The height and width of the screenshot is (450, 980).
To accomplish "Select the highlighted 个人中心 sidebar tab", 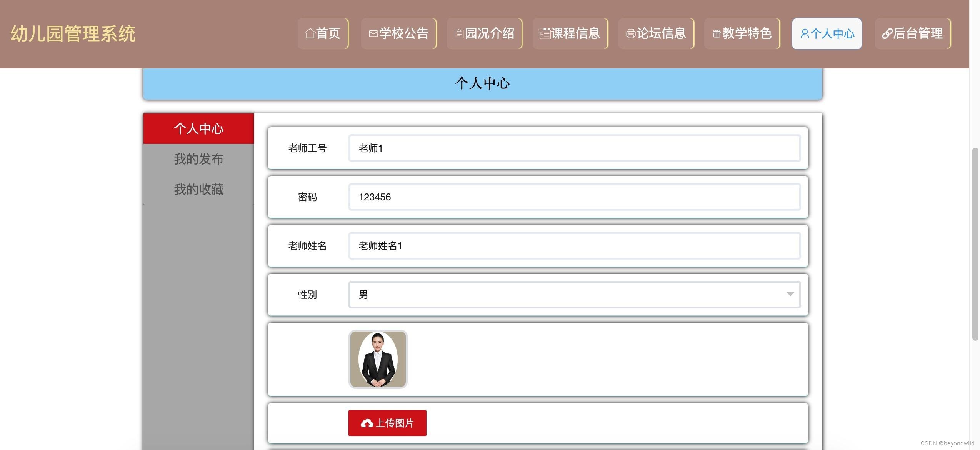I will (198, 128).
